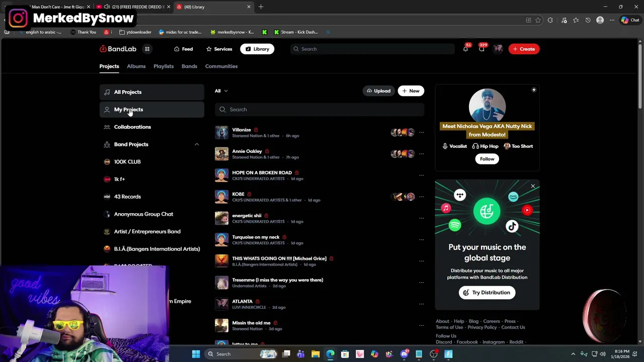The height and width of the screenshot is (362, 644).
Task: Open more options for Tresemme project
Action: (422, 283)
